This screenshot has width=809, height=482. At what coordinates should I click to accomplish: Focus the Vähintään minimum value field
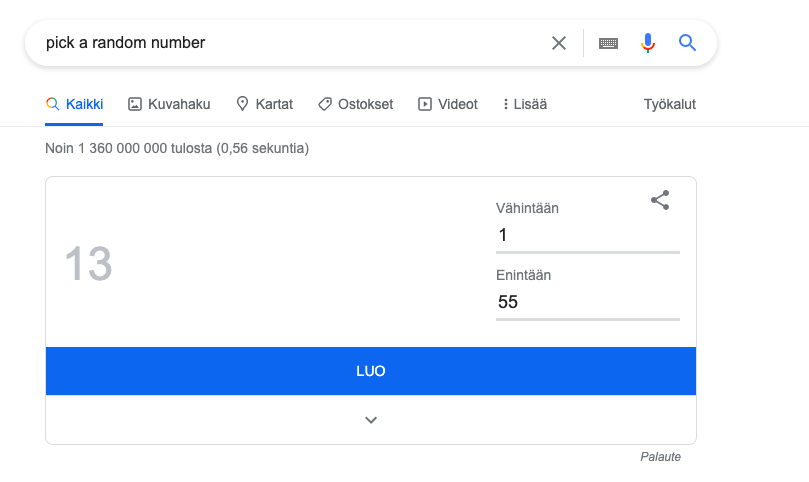(x=587, y=236)
